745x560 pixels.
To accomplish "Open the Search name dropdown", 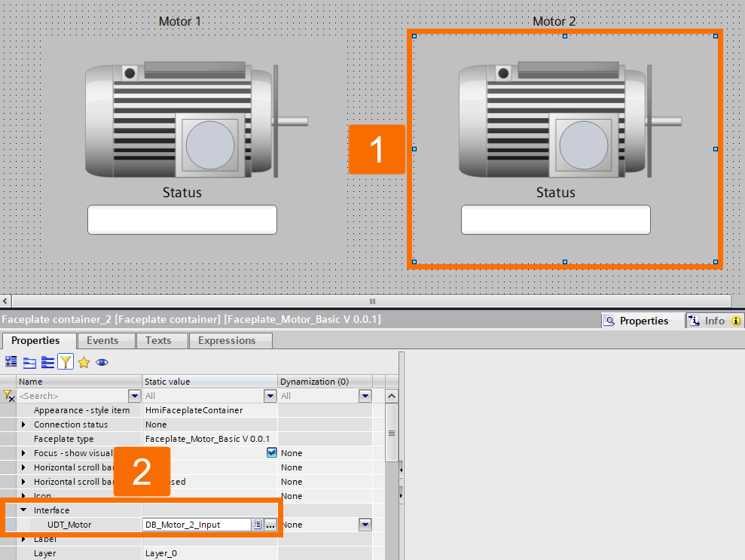I will coord(134,395).
